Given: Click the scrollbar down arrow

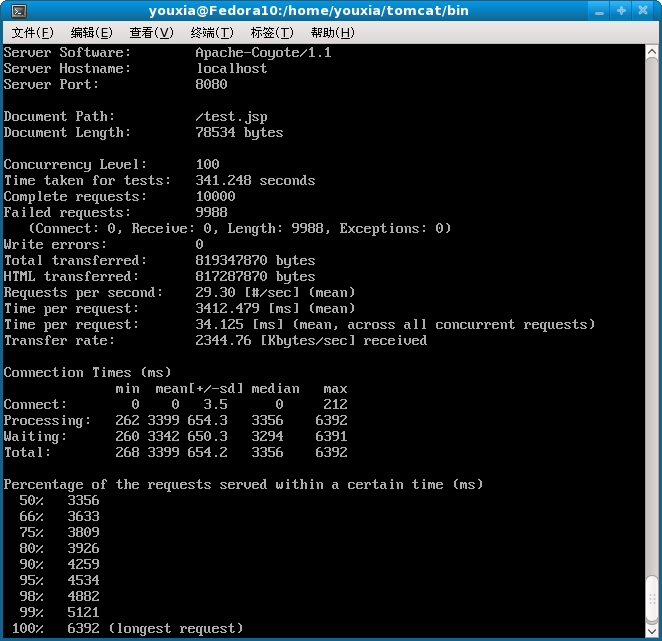Looking at the screenshot, I should point(652,631).
